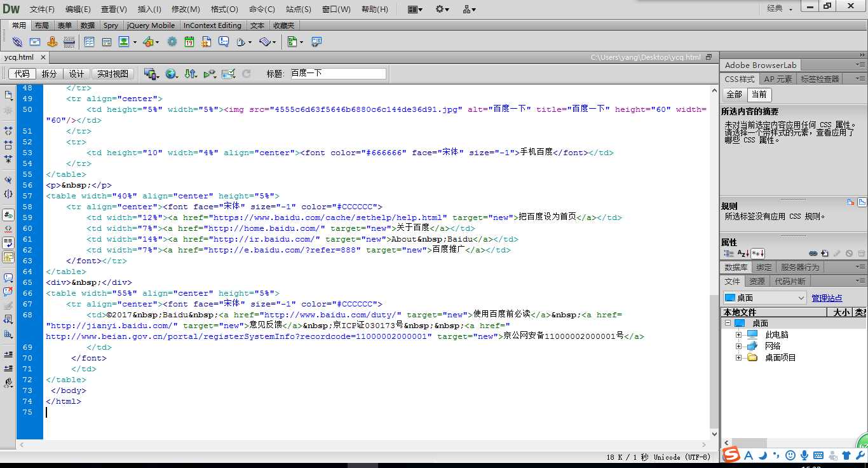
Task: Switch to 代码 view
Action: click(22, 74)
